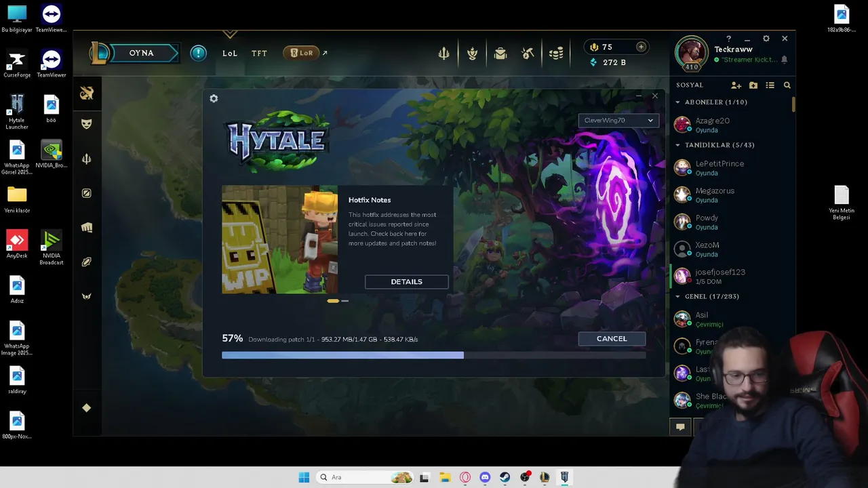Cancel the Hytale patch download
Screen dimensions: 868x488
click(612, 339)
